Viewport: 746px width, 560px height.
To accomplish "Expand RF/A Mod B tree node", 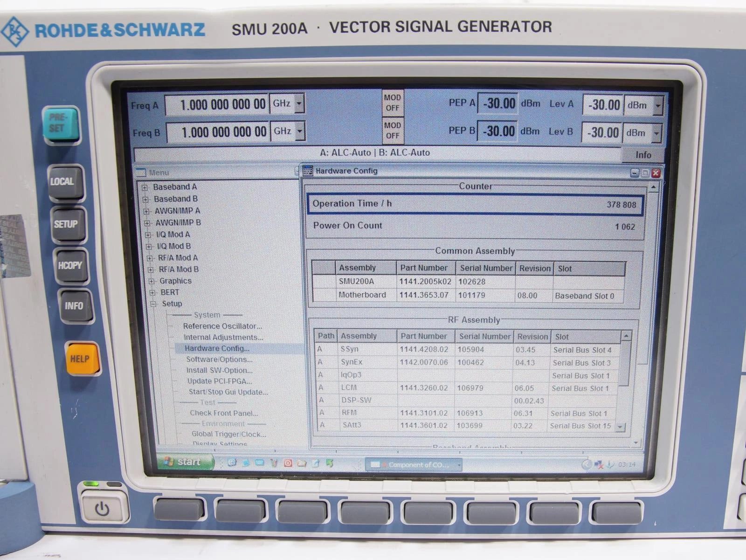I will coord(151,270).
